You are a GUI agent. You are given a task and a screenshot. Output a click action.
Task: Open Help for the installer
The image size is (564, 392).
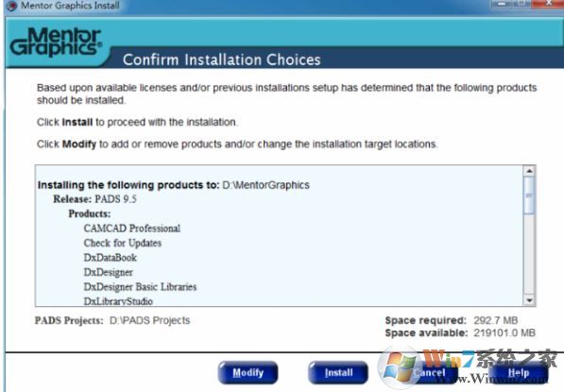pos(519,372)
